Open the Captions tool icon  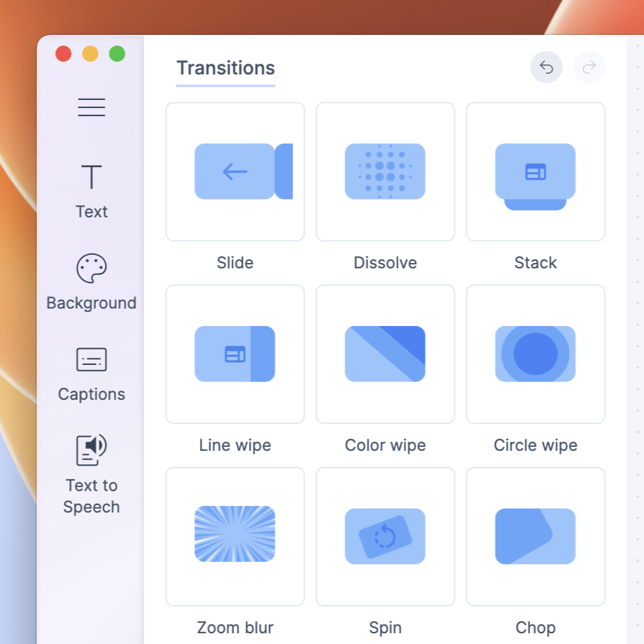coord(92,360)
